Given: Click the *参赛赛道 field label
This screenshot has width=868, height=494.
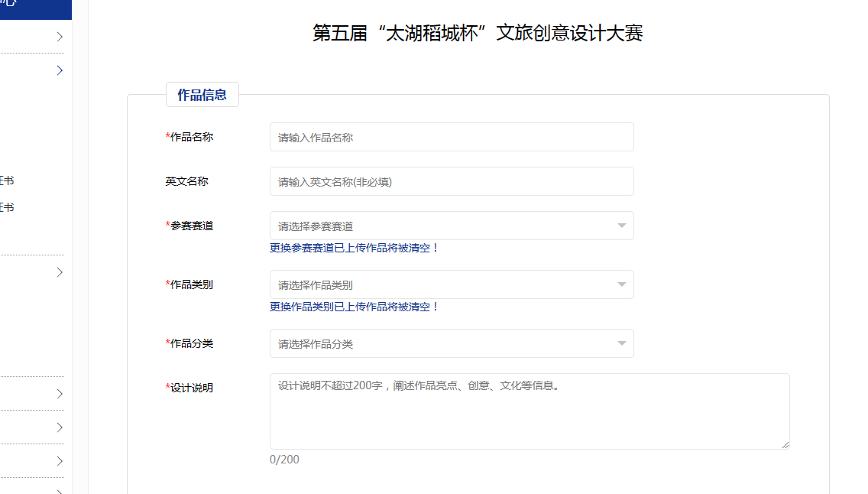Looking at the screenshot, I should (x=189, y=226).
